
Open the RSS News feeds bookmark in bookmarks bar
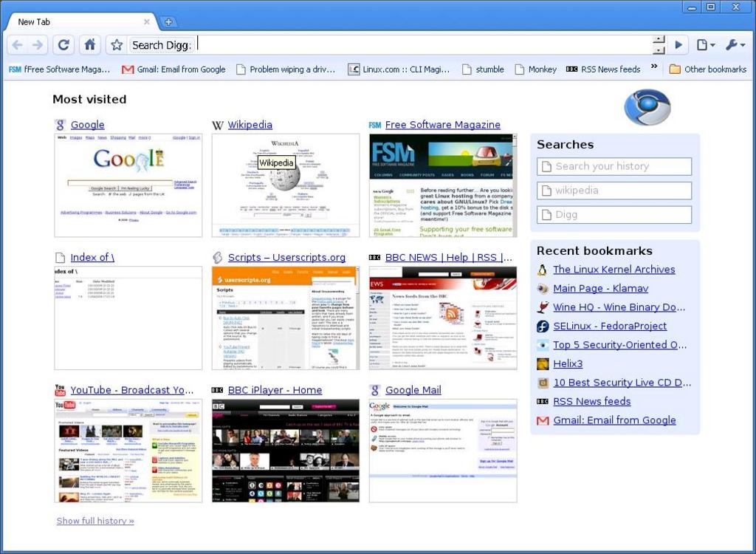coord(603,69)
